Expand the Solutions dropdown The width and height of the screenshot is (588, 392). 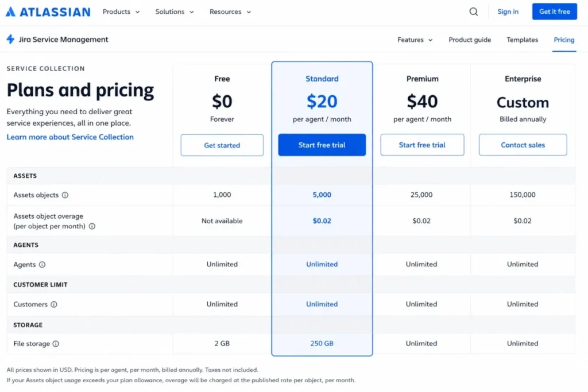point(175,11)
